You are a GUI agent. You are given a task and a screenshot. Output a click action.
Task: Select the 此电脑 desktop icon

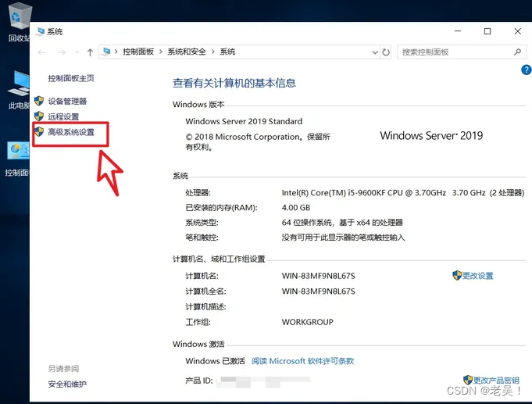pyautogui.click(x=19, y=90)
